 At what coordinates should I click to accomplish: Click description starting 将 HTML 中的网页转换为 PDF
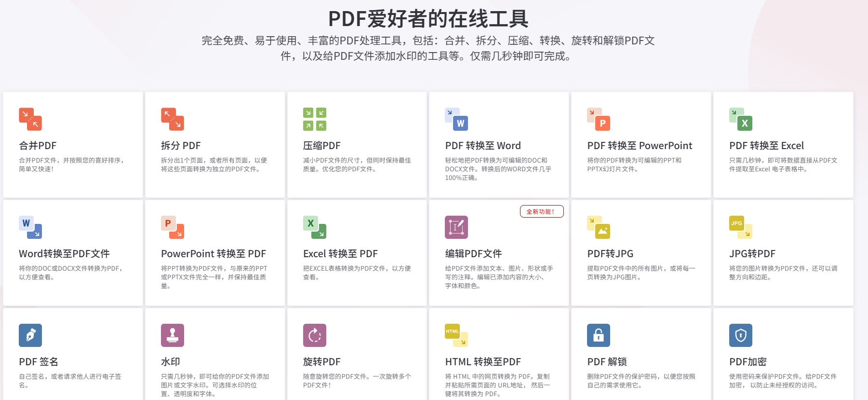tap(497, 385)
